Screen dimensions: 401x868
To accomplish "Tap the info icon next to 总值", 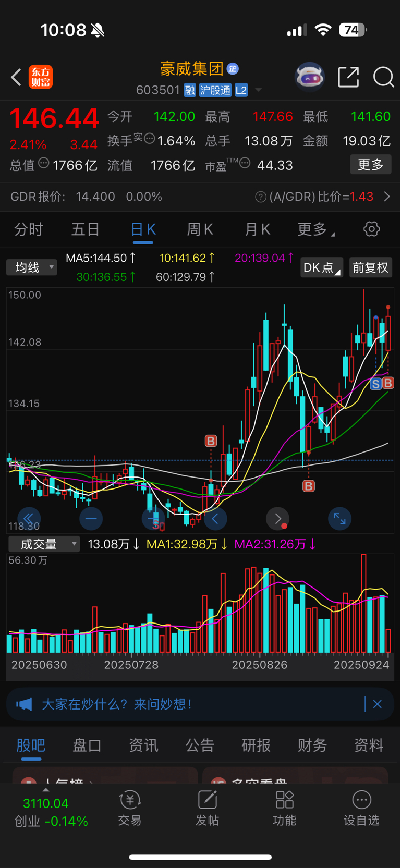I will [44, 163].
